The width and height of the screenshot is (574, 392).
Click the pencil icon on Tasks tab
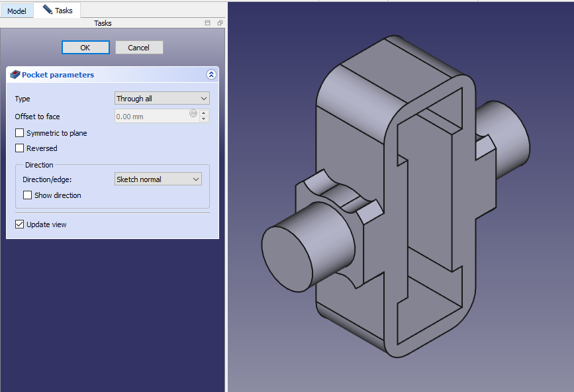[x=47, y=10]
